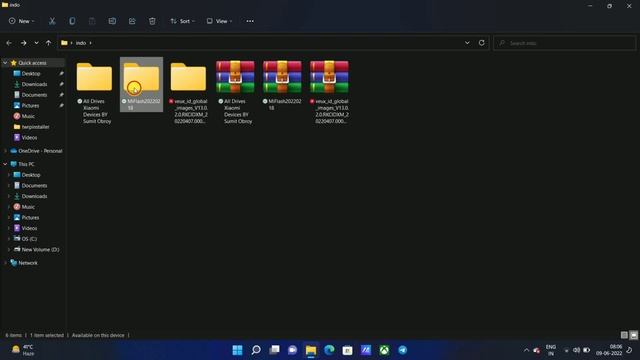Select Network in navigation pane
The image size is (640, 360).
(x=28, y=263)
